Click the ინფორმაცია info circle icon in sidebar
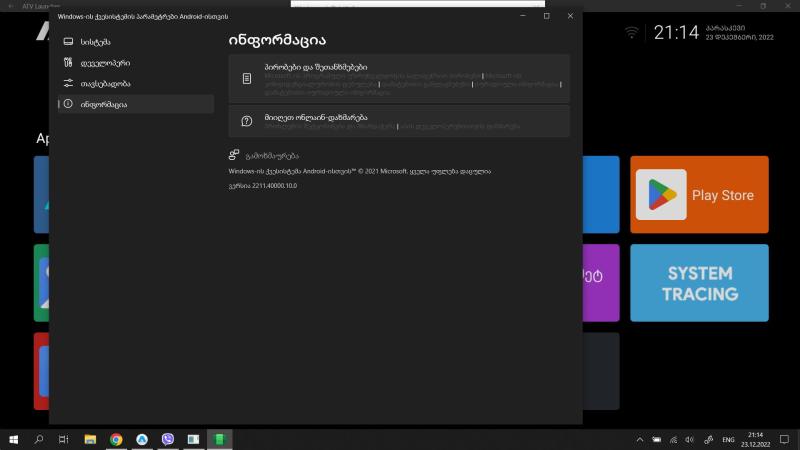 (x=68, y=104)
